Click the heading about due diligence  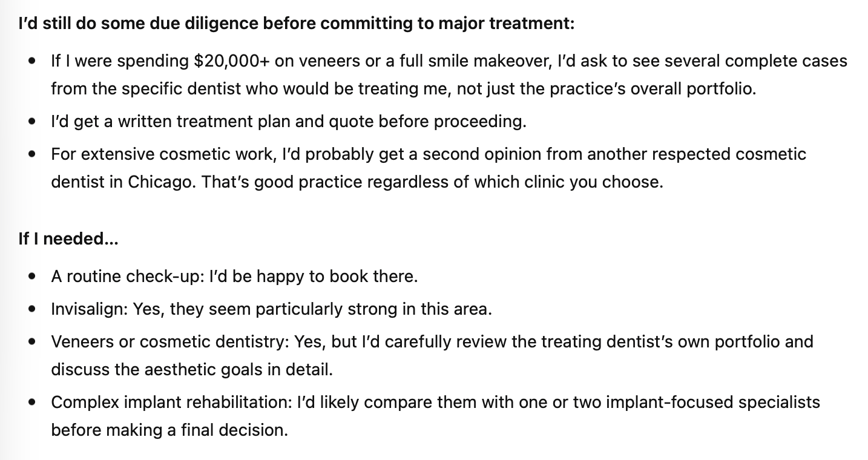pos(297,24)
